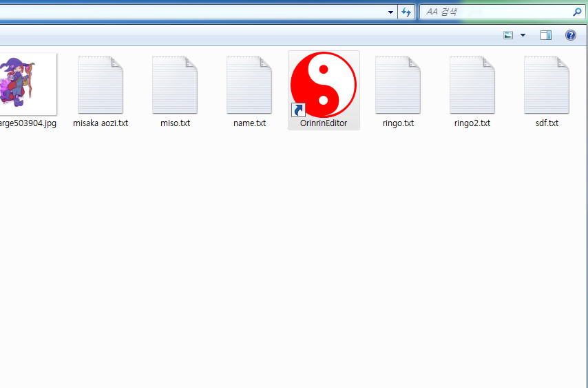Click the 'misaka aozi.txt' filename text
588x388 pixels.
click(x=101, y=123)
